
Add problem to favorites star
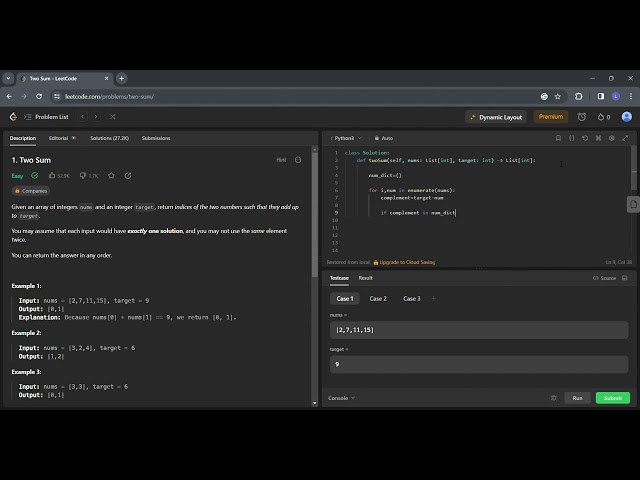point(111,176)
